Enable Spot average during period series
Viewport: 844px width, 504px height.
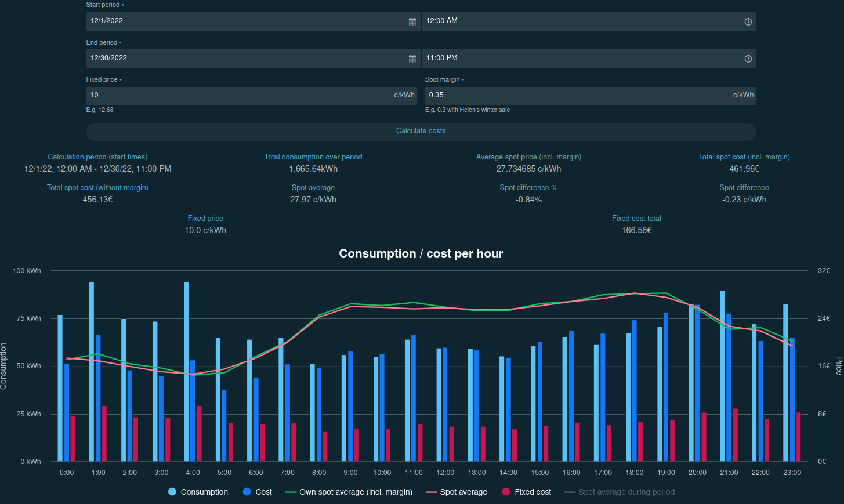(x=626, y=492)
